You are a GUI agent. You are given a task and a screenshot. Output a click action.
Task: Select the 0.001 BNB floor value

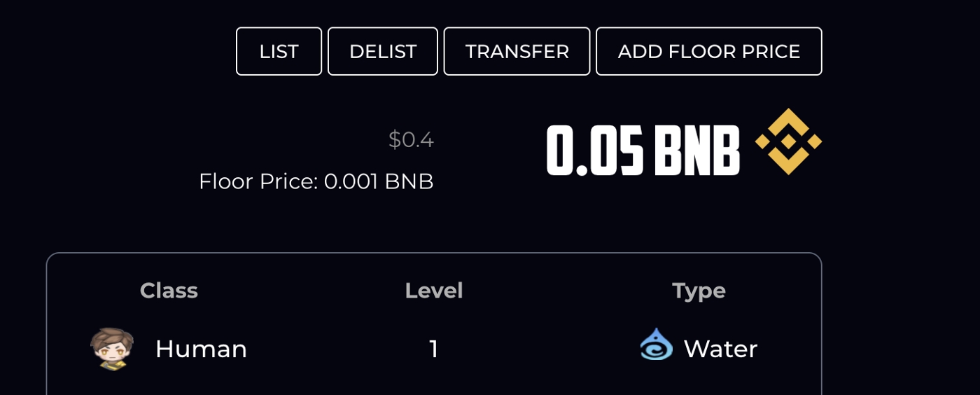point(379,182)
